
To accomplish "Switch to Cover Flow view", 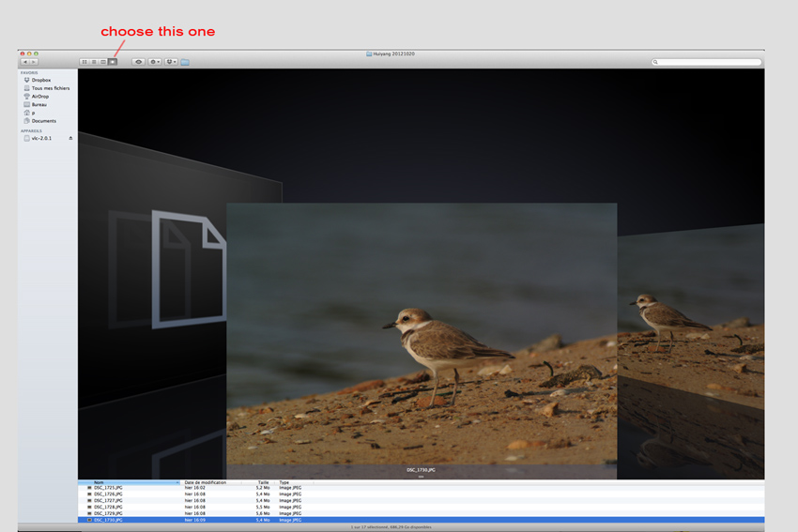I will [x=113, y=62].
